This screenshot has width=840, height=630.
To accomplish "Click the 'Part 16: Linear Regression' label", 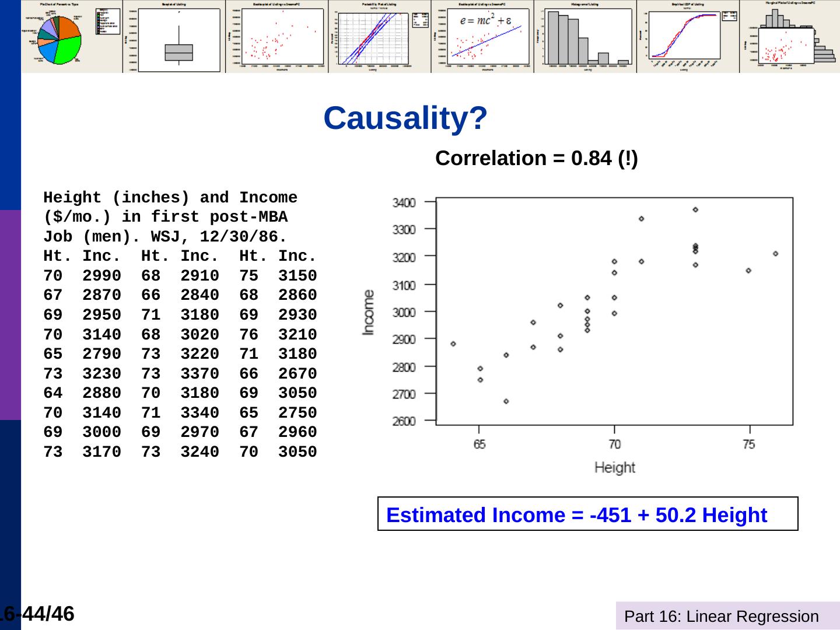I will click(x=722, y=617).
